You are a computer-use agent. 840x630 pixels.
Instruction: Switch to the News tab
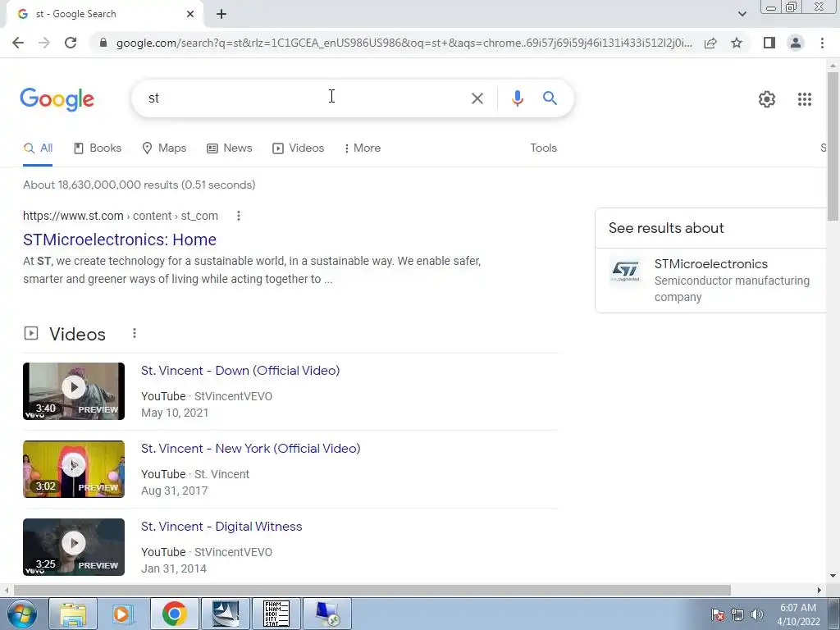(230, 148)
